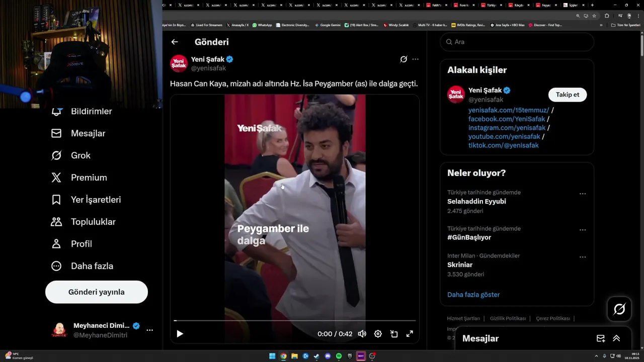Viewport: 644px width, 362px height.
Task: Focus the Ara search field
Action: (x=517, y=42)
